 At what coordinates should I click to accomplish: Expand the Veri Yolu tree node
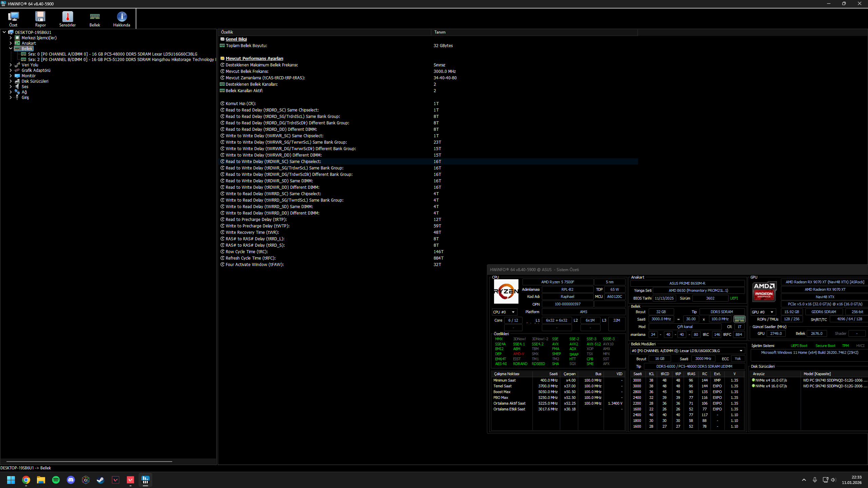(x=11, y=65)
